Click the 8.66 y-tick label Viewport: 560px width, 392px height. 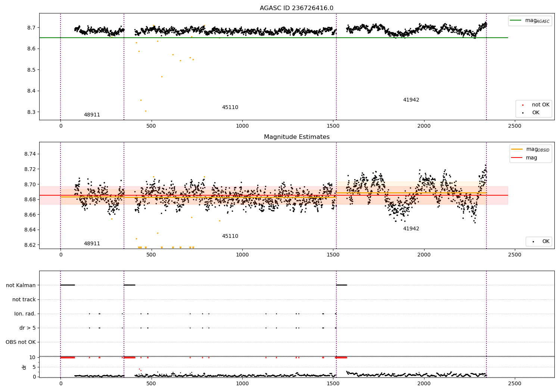[29, 215]
